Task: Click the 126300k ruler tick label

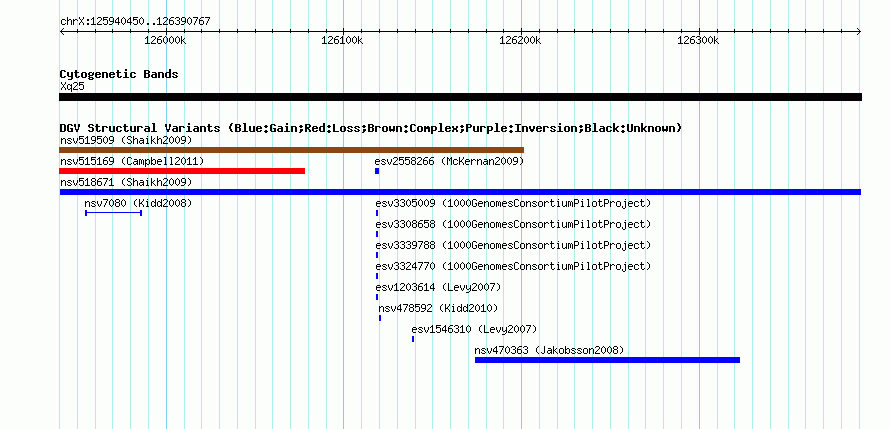Action: pyautogui.click(x=698, y=41)
